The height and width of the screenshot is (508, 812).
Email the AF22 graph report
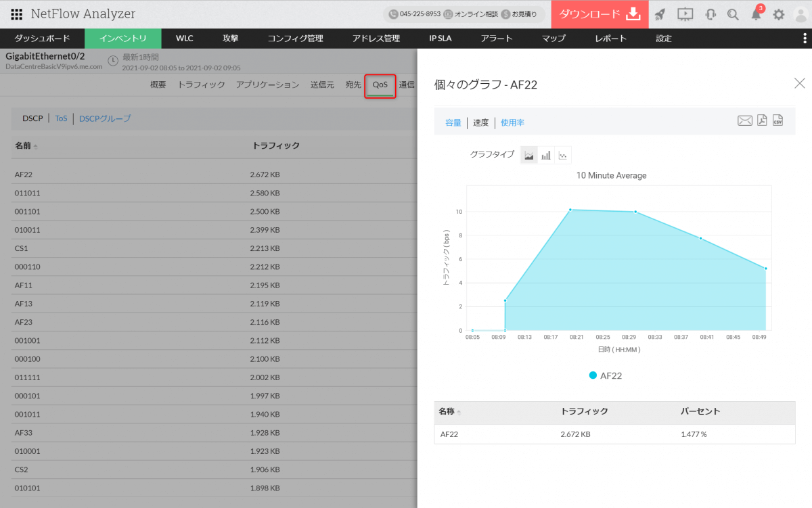[x=744, y=121]
